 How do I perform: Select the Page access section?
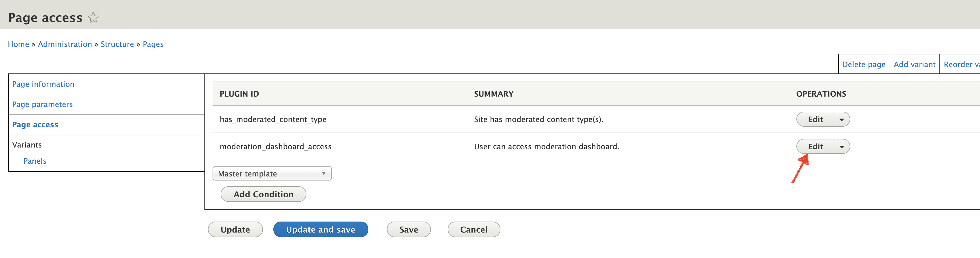(x=35, y=125)
